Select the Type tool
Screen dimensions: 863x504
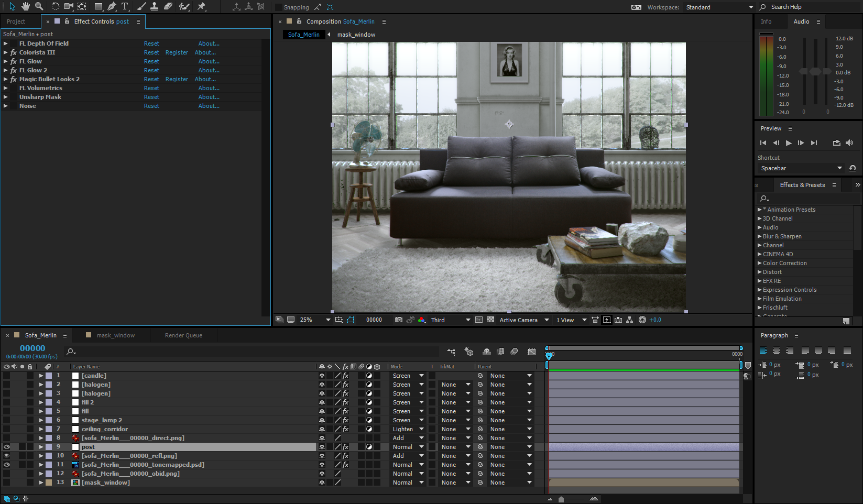coord(125,6)
